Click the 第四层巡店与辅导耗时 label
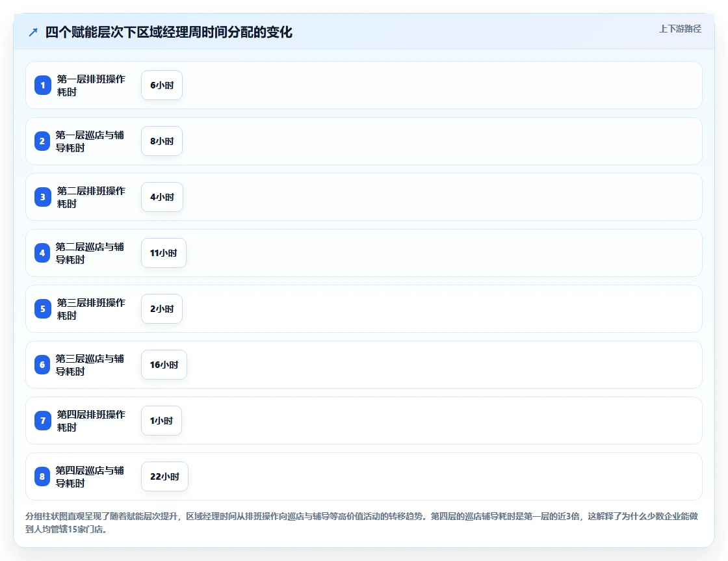The width and height of the screenshot is (728, 561). (90, 476)
